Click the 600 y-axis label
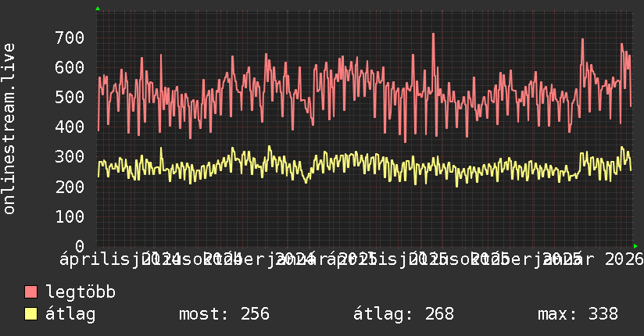The width and height of the screenshot is (644, 336). pyautogui.click(x=70, y=67)
